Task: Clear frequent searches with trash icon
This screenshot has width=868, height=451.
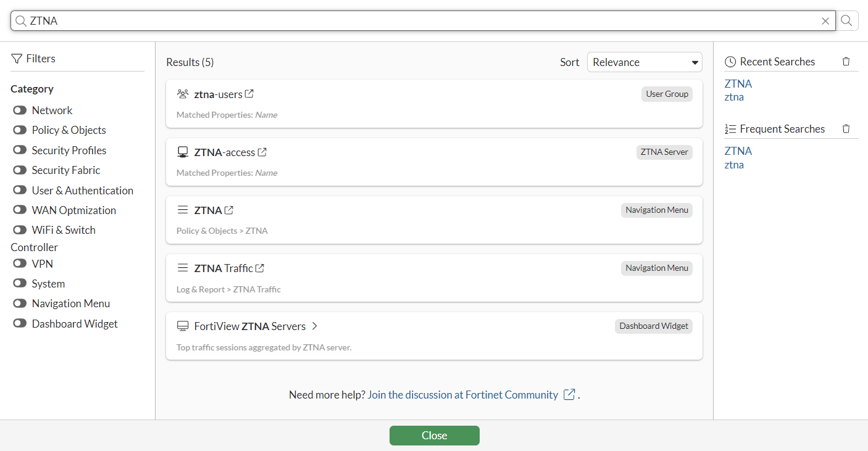Action: tap(846, 129)
